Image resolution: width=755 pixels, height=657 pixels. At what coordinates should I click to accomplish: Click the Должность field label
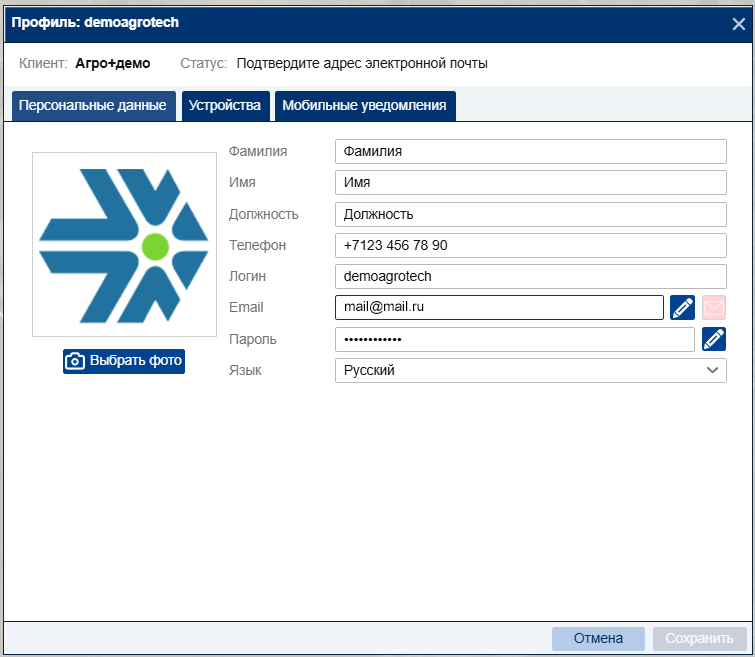click(x=263, y=214)
